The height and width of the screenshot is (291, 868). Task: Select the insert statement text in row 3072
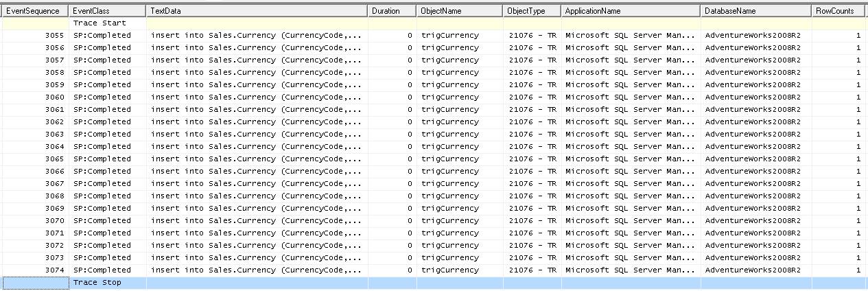[x=256, y=246]
